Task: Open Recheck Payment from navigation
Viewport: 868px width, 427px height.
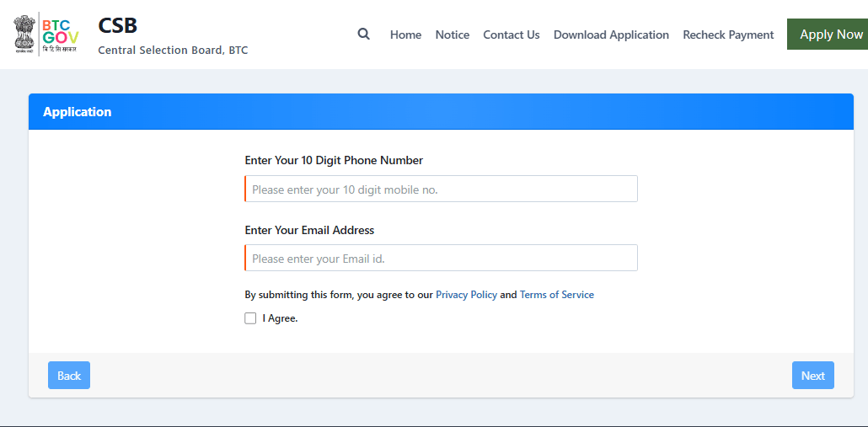Action: (x=728, y=35)
